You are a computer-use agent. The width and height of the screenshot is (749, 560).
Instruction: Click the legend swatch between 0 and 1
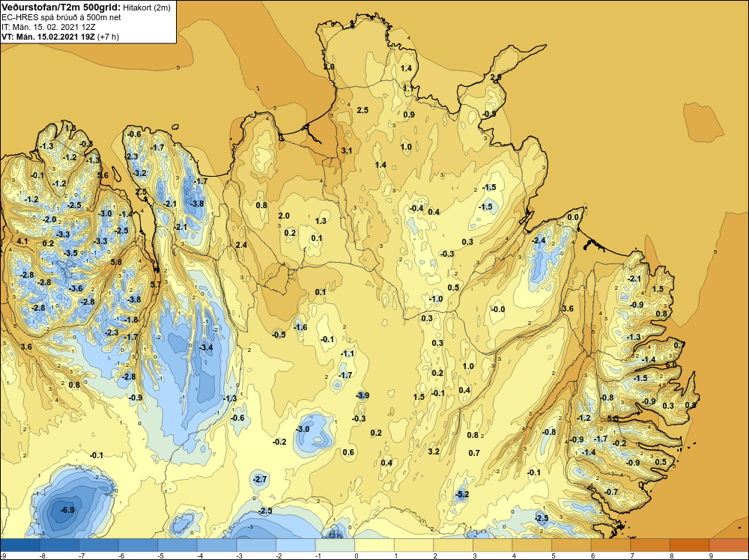(x=374, y=545)
